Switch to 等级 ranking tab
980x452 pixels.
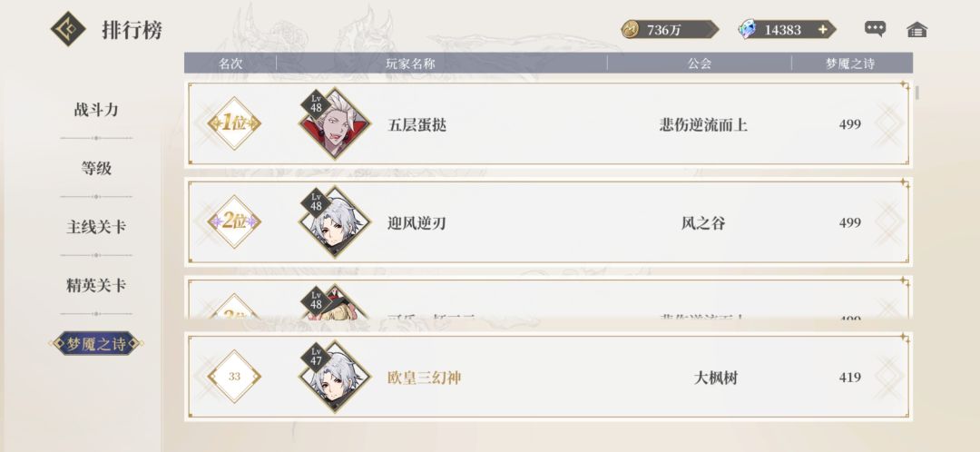(96, 168)
